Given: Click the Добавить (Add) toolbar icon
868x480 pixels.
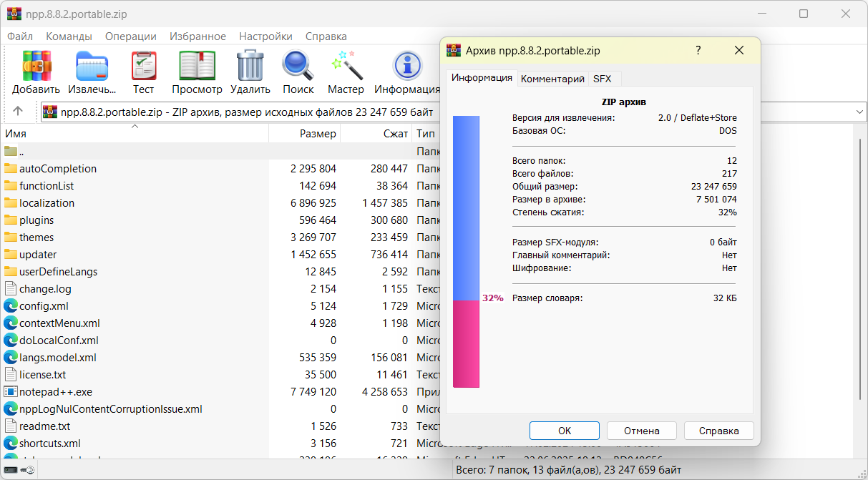Looking at the screenshot, I should click(36, 66).
